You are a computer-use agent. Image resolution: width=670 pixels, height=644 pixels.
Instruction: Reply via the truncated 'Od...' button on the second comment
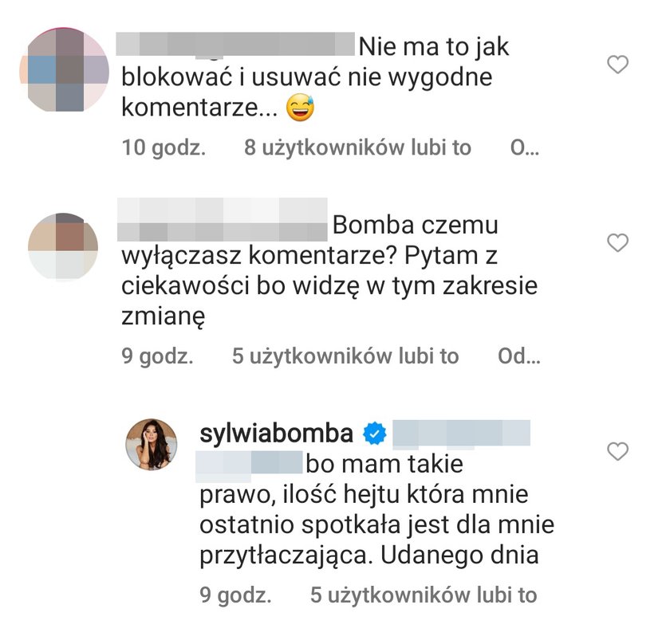pyautogui.click(x=518, y=355)
